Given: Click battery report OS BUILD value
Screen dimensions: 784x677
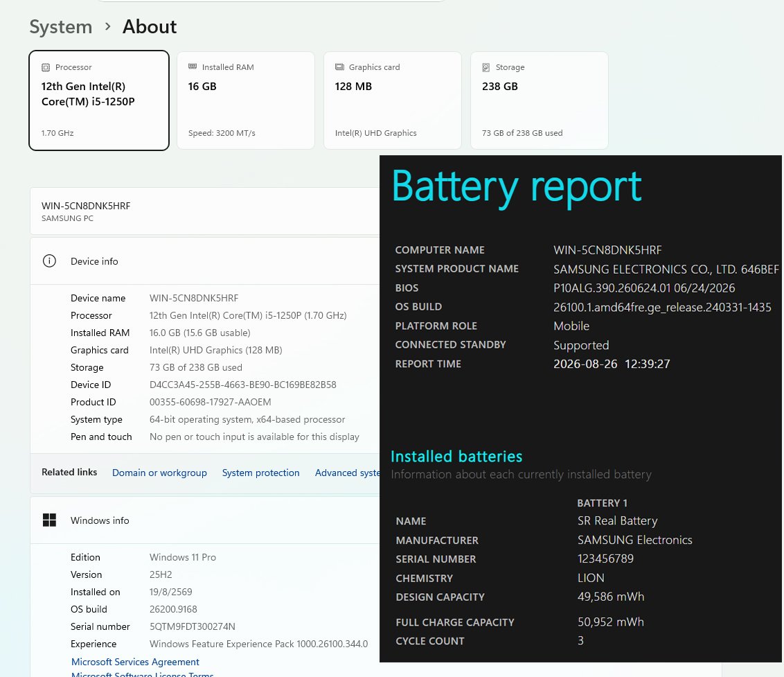Looking at the screenshot, I should tap(662, 307).
